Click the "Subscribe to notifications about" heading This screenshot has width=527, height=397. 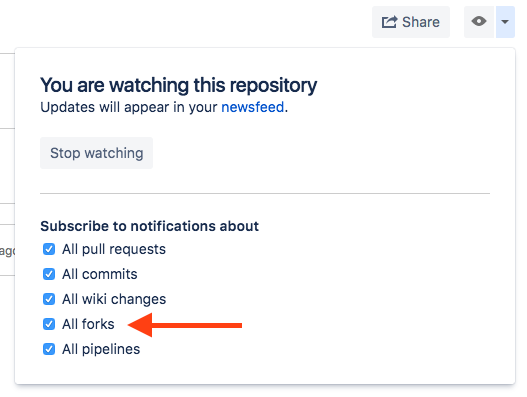tap(150, 226)
